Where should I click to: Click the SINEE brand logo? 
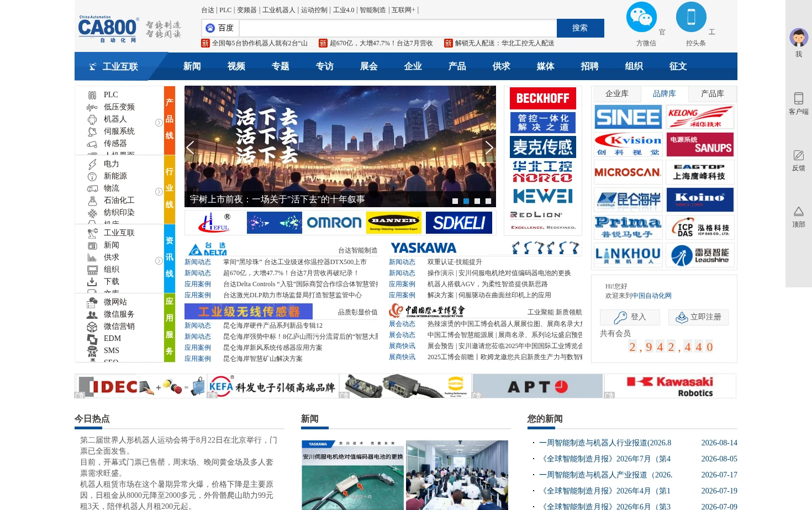pos(628,117)
